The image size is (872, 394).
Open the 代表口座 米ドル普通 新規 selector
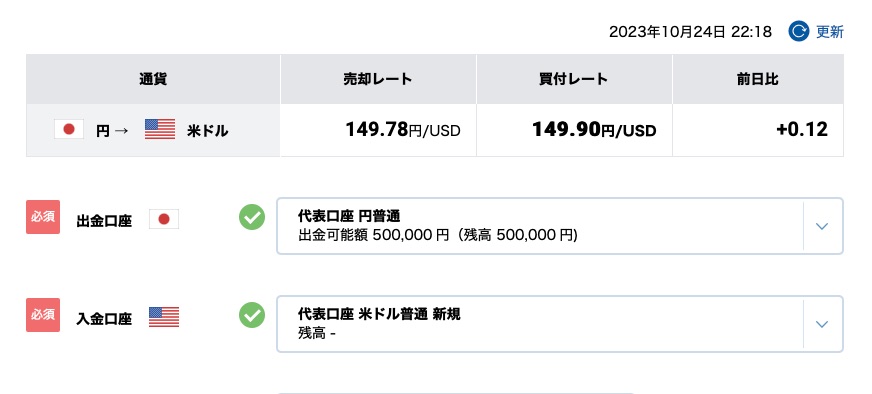[x=559, y=324]
